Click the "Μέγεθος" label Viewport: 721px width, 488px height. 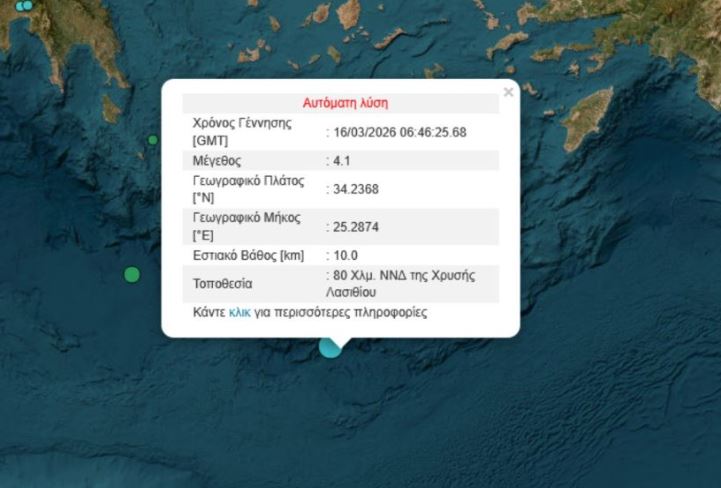pos(217,160)
